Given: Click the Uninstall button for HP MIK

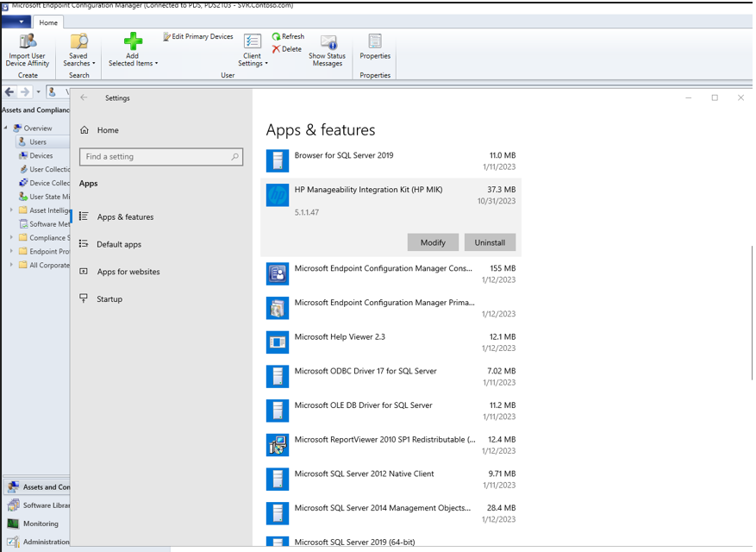Looking at the screenshot, I should coord(490,242).
